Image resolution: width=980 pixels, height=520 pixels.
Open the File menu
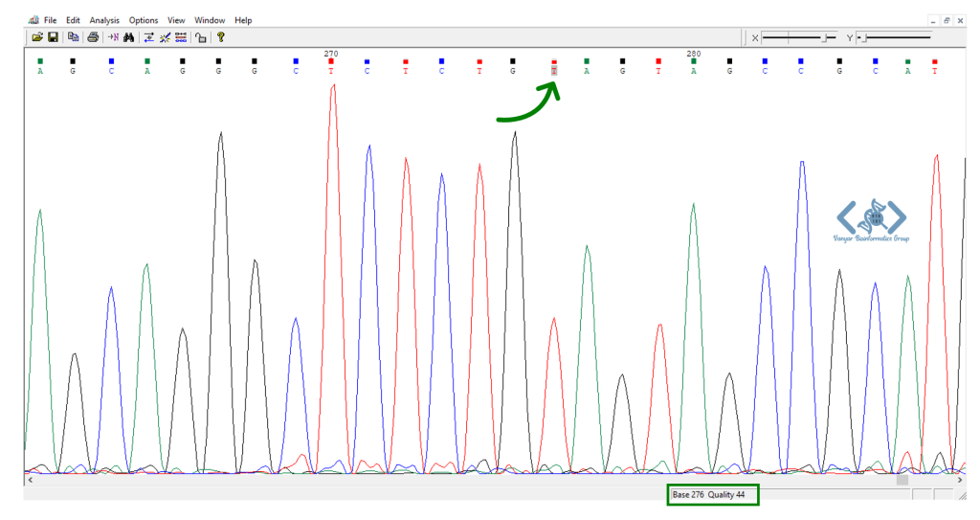click(51, 20)
